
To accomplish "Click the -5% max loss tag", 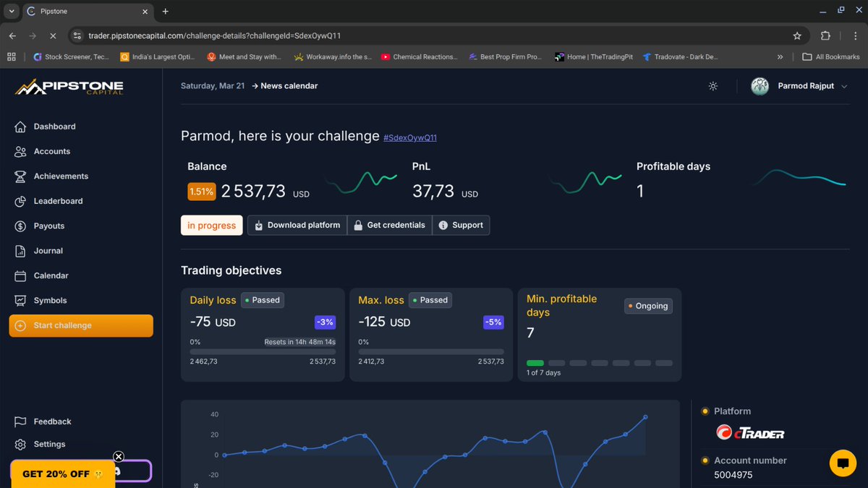I will 493,322.
